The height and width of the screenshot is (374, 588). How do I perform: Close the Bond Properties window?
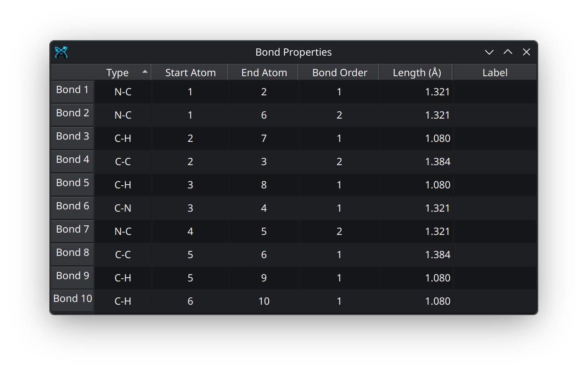(x=526, y=52)
